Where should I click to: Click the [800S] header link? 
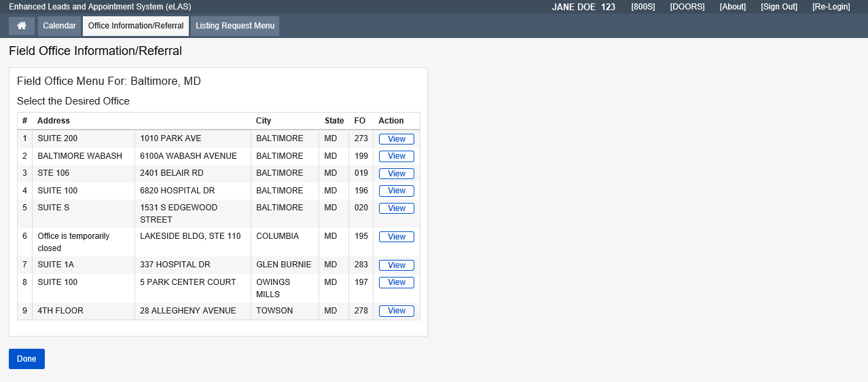(643, 7)
